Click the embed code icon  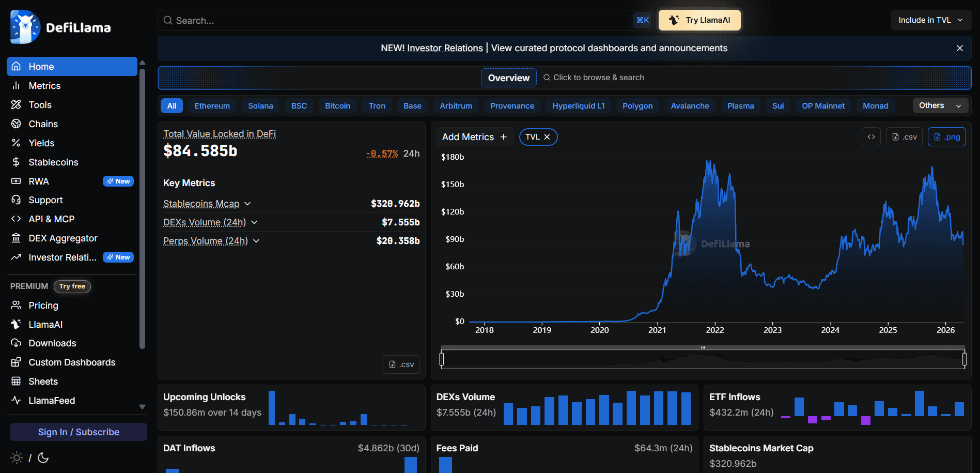871,137
